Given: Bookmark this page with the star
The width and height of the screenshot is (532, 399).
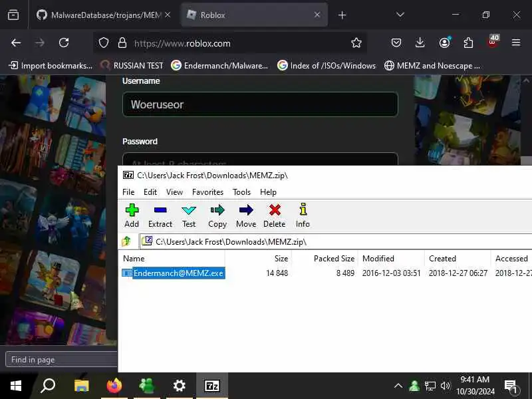Looking at the screenshot, I should [356, 43].
